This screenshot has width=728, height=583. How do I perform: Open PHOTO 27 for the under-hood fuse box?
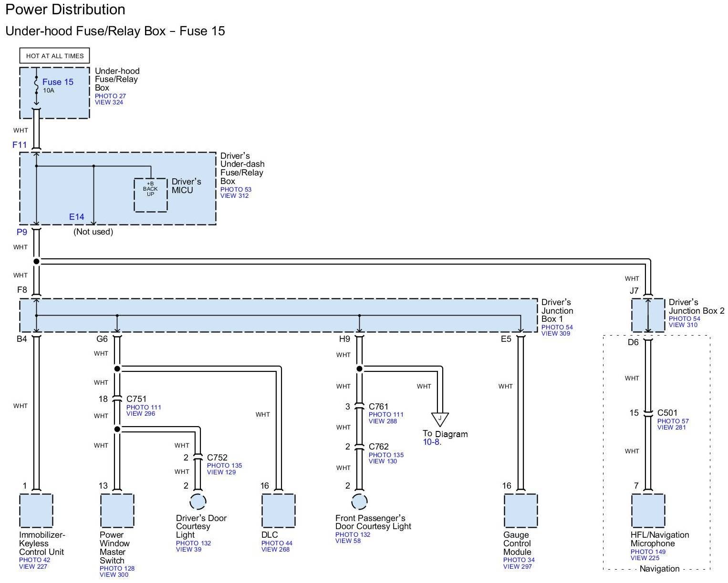click(x=110, y=96)
